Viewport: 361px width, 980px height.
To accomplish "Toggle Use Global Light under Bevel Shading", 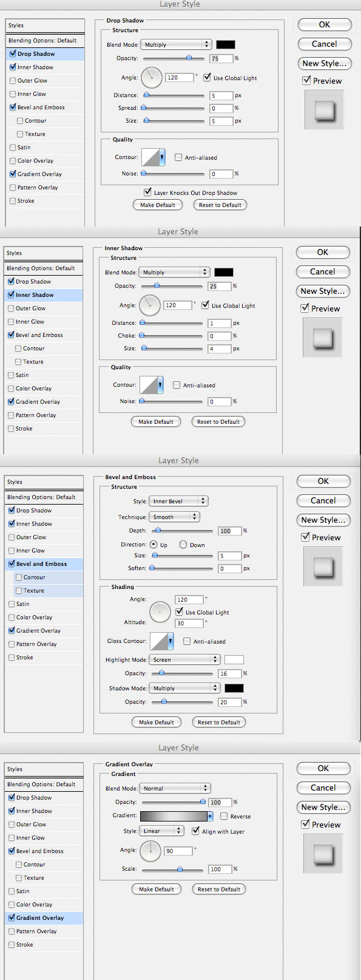I will [179, 612].
